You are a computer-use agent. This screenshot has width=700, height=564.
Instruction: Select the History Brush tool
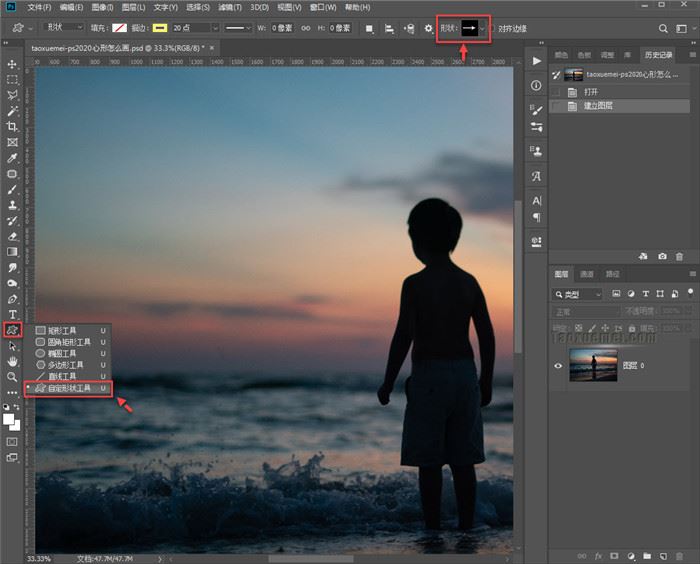click(x=12, y=221)
